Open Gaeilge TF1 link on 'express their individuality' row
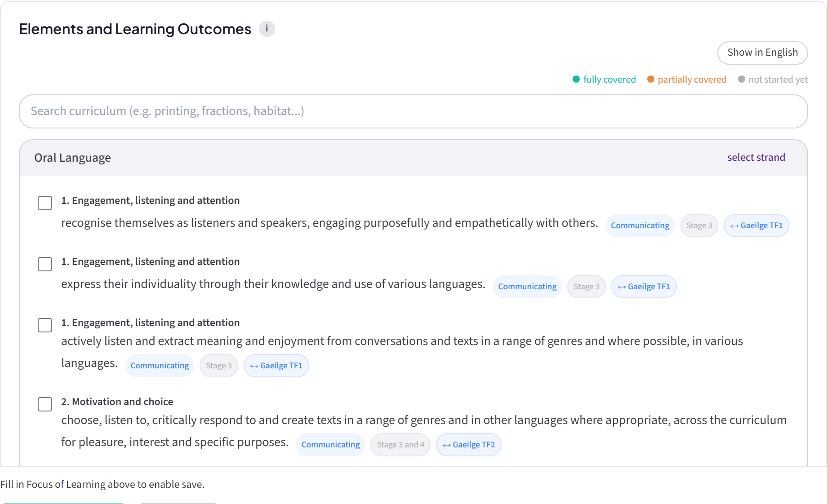The image size is (827, 504). 644,287
